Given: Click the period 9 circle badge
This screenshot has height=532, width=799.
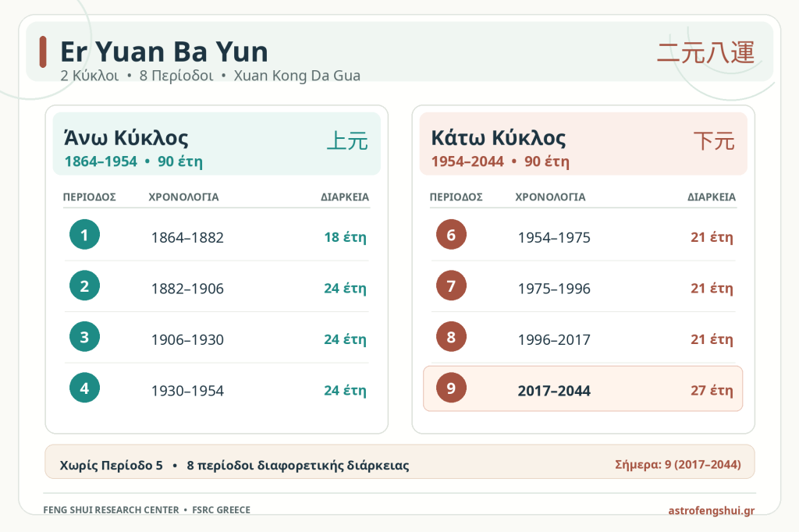Looking at the screenshot, I should coord(451,387).
